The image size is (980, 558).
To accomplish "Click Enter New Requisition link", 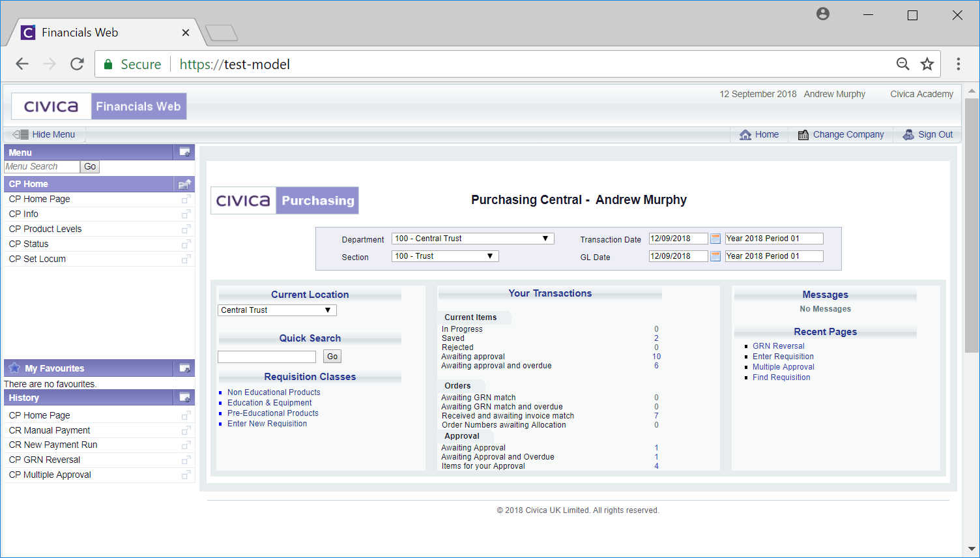I will click(x=267, y=424).
